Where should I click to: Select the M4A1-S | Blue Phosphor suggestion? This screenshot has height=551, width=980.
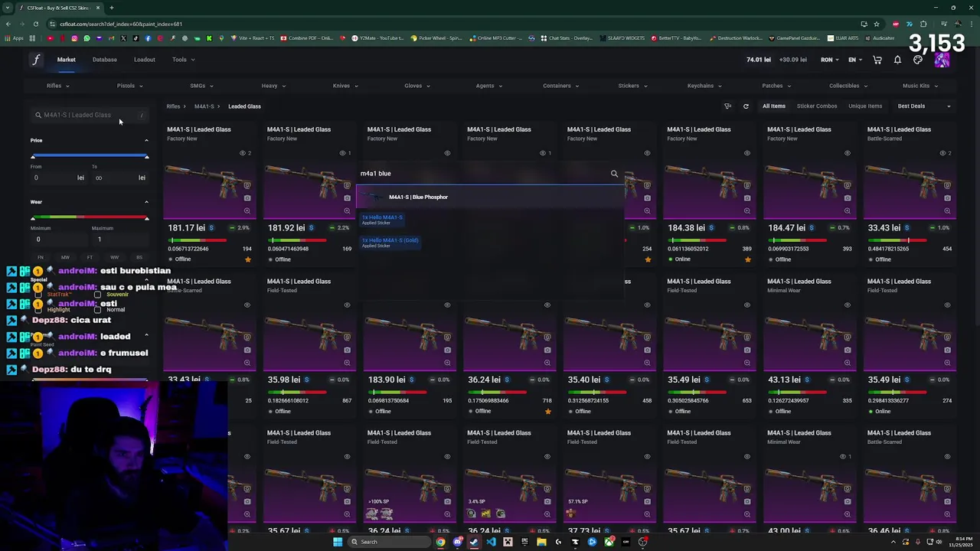coord(490,197)
